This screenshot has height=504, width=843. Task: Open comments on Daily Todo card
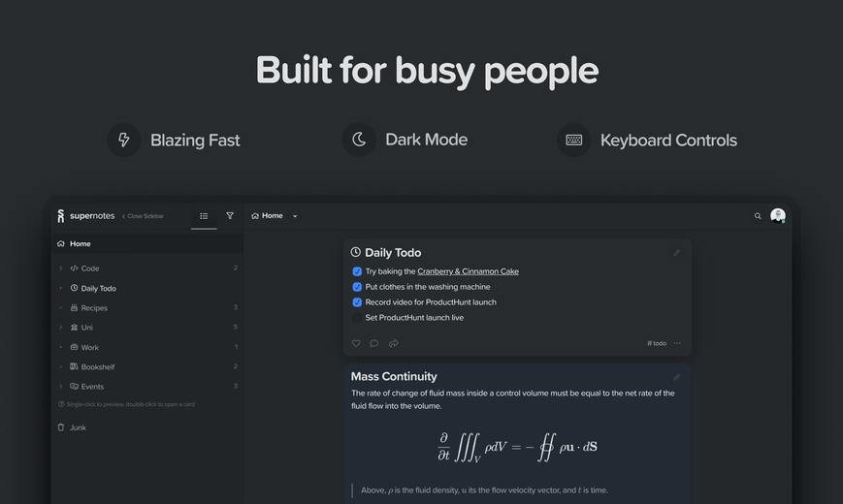374,343
